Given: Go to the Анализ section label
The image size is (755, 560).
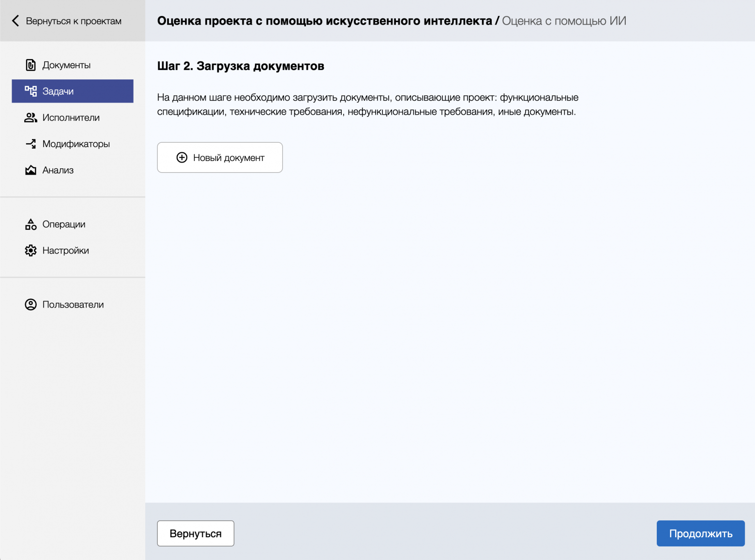Looking at the screenshot, I should point(58,170).
